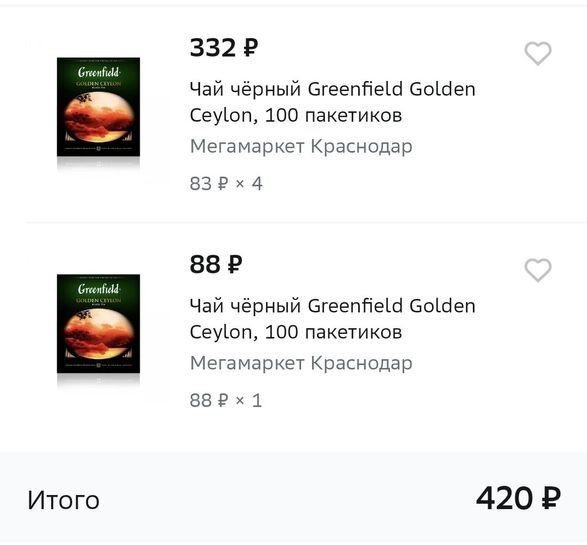Click the bold 88 ₽ price label
This screenshot has width=587, height=545.
tap(216, 264)
